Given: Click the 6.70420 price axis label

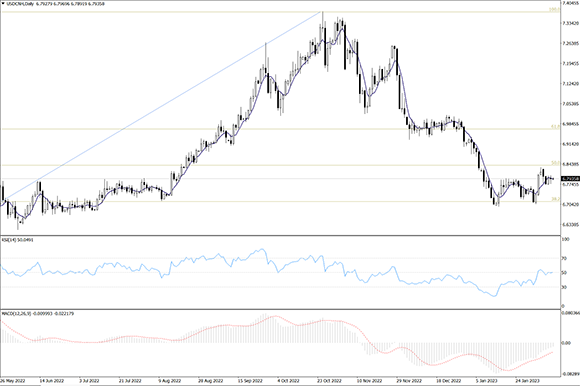Looking at the screenshot, I should click(x=570, y=204).
